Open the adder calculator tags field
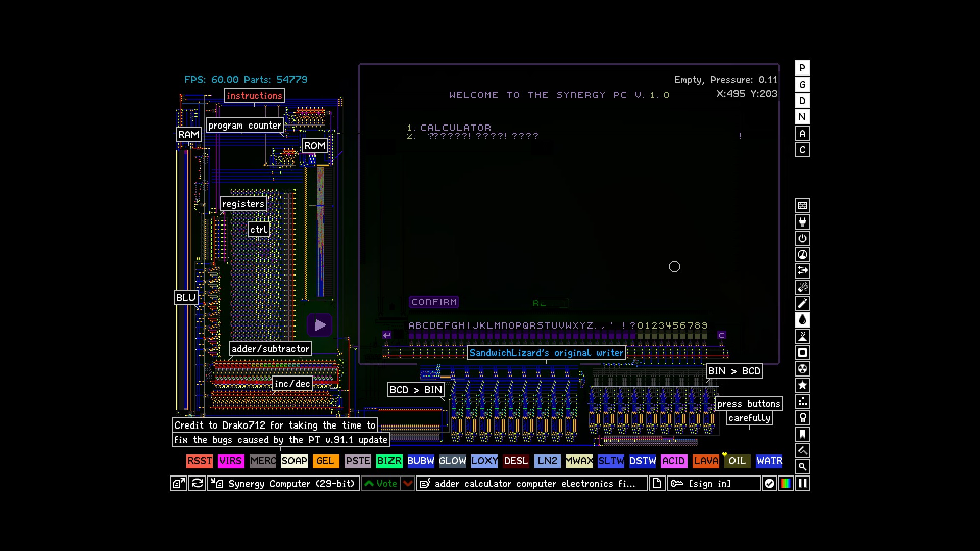This screenshot has width=980, height=551. (x=532, y=483)
